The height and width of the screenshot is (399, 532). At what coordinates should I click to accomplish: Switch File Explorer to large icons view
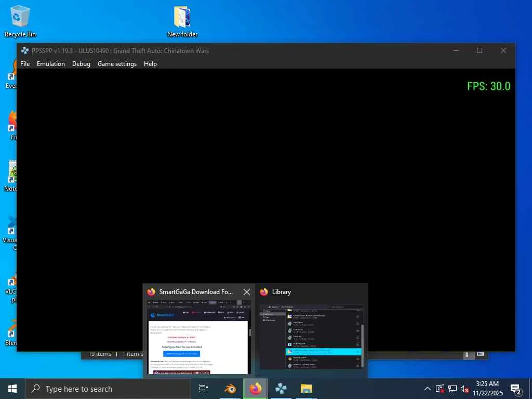[x=481, y=354]
